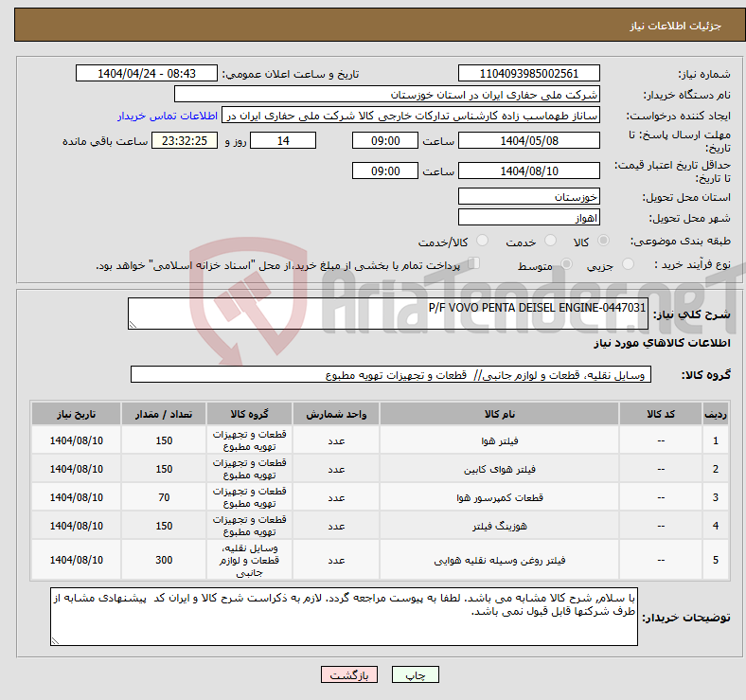Click the goods group cell in row 5
This screenshot has height=700, width=746.
(x=249, y=560)
